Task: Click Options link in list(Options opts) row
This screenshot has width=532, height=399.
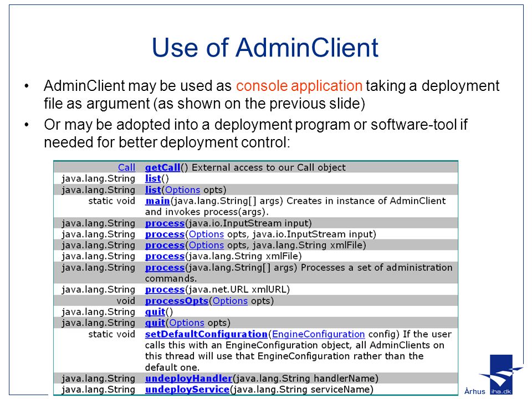Action: [x=182, y=190]
